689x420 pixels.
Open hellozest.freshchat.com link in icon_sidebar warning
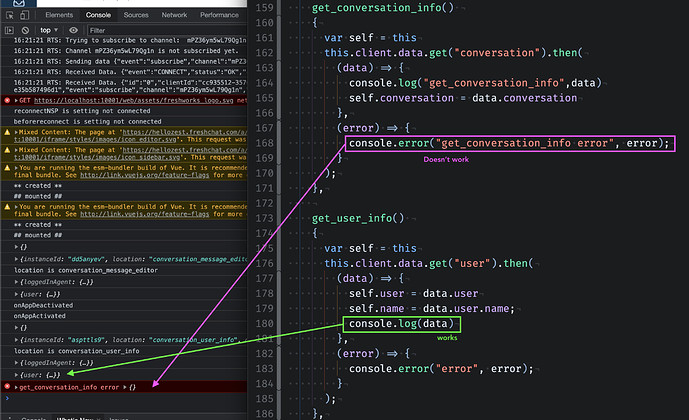185,150
